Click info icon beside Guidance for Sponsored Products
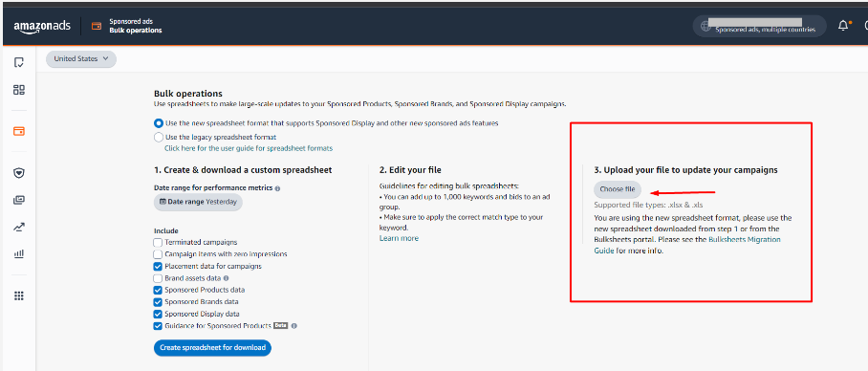868x371 pixels. click(294, 326)
